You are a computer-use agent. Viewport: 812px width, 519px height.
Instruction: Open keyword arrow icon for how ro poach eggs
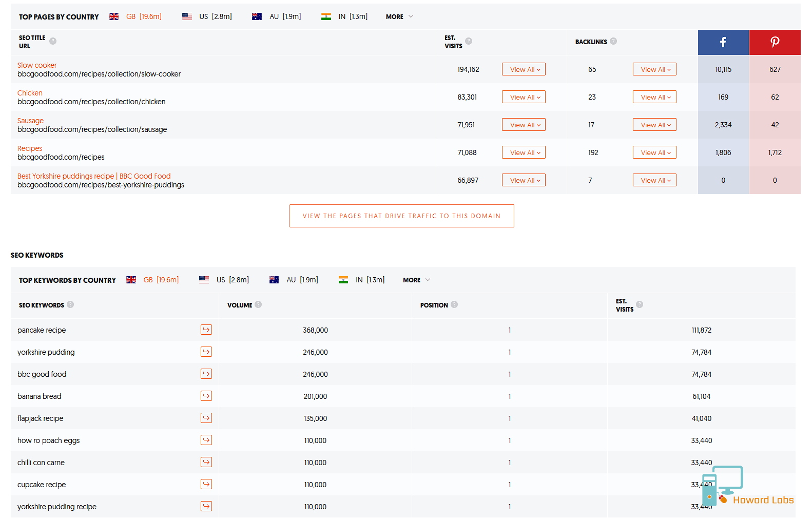click(206, 440)
